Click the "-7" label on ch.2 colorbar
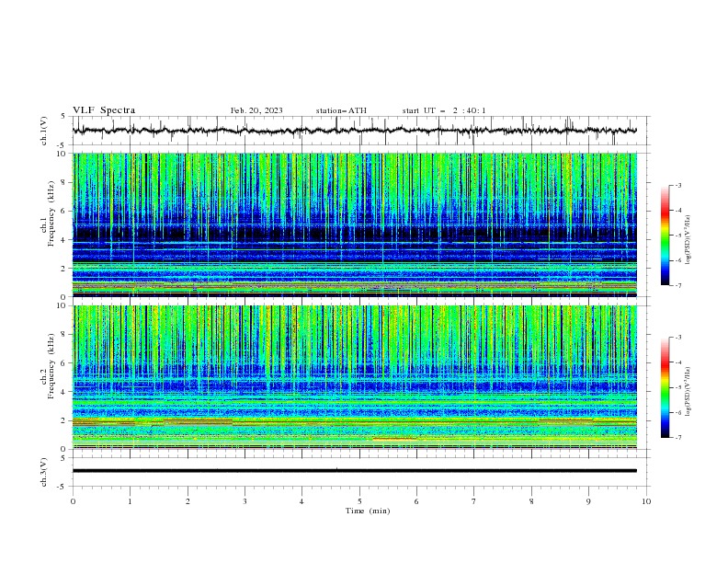Screen dimensions: 728x563 tap(677, 438)
